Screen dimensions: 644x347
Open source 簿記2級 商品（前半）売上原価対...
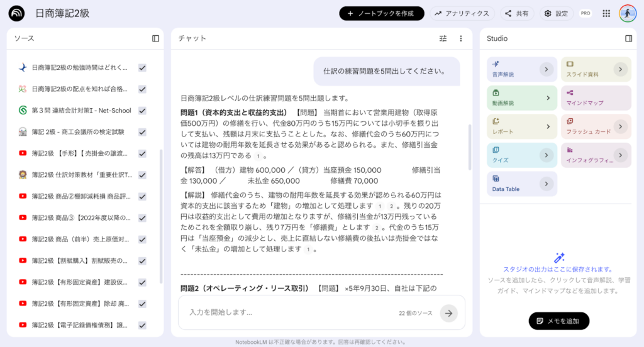tap(80, 240)
